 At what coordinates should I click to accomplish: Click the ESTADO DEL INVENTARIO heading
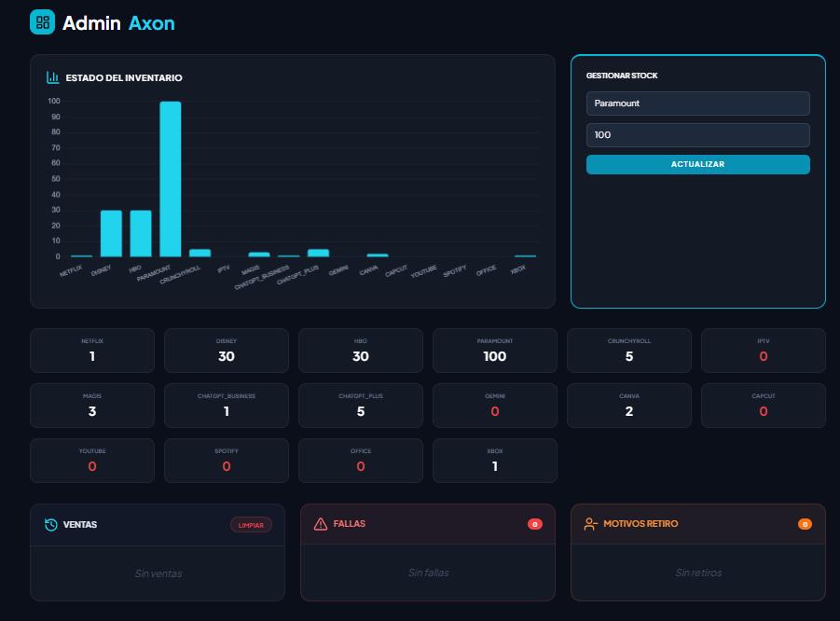pos(124,78)
